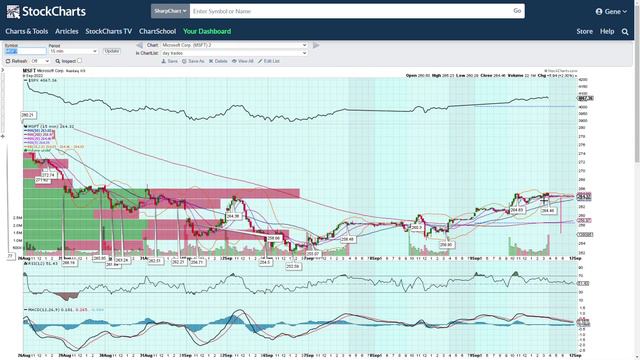This screenshot has height=360, width=640.
Task: Click the crosshair icon in the left margin
Action: point(2,136)
